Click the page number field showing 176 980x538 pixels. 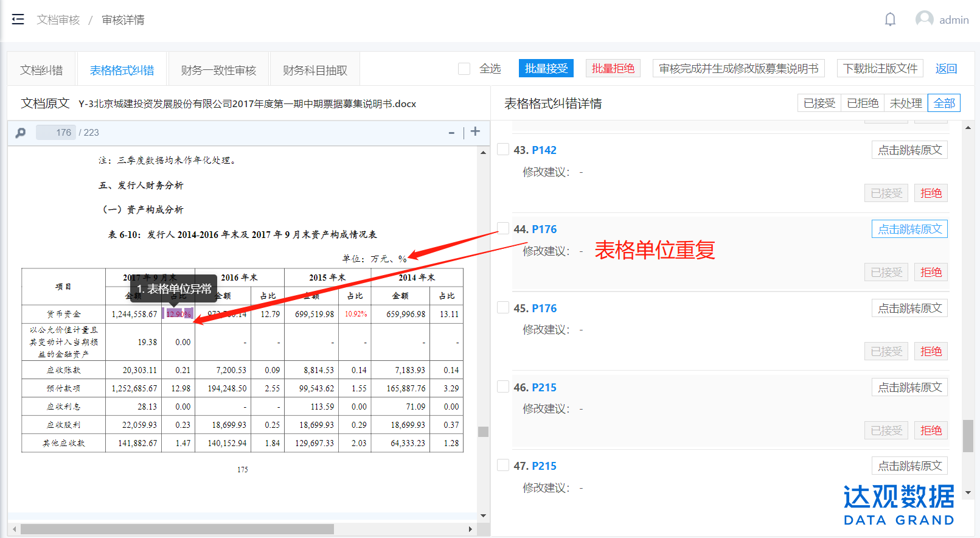pos(56,133)
